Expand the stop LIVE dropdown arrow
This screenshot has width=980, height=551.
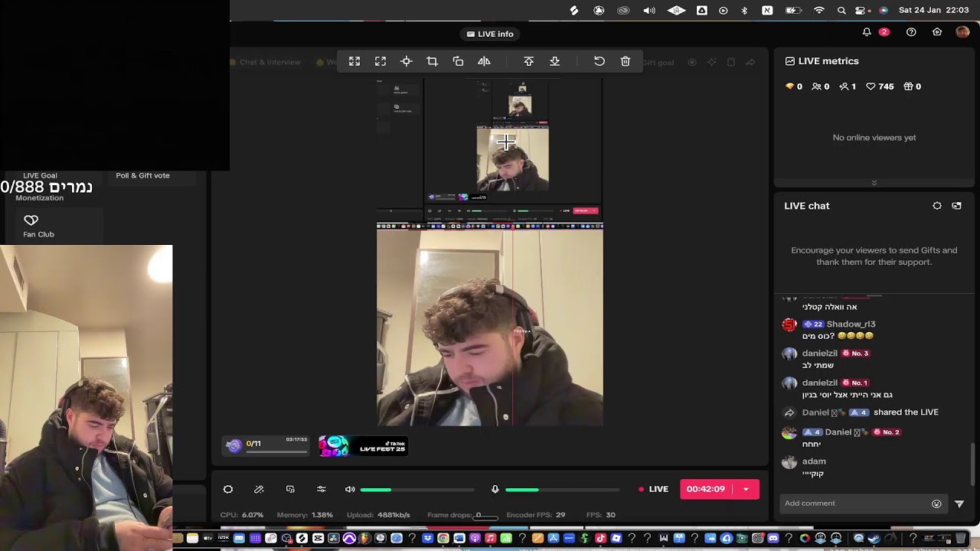coord(746,489)
